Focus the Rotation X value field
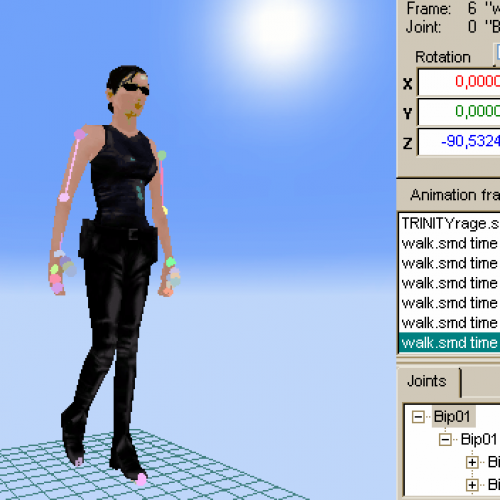Screen dimensions: 500x500 point(460,82)
